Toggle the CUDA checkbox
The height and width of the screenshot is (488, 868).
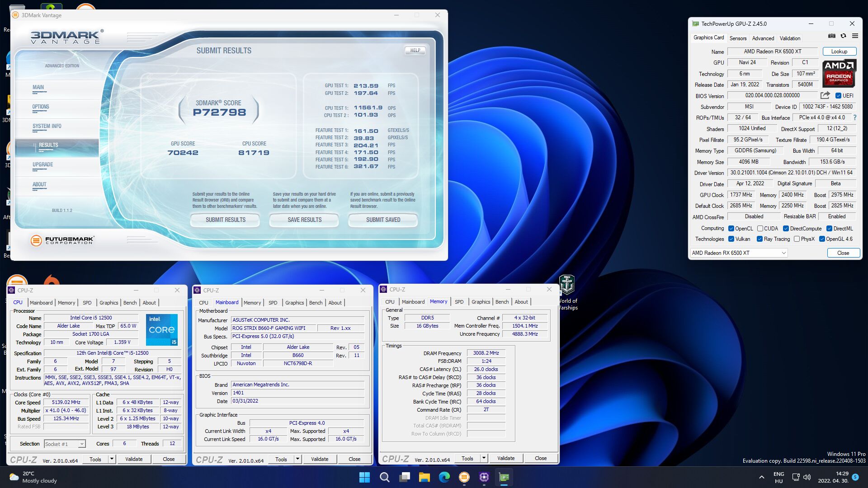[760, 229]
